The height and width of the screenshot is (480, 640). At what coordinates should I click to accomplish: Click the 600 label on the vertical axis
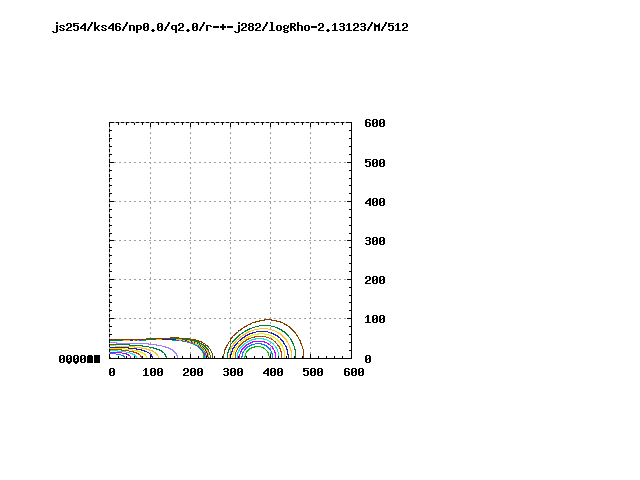click(x=375, y=123)
